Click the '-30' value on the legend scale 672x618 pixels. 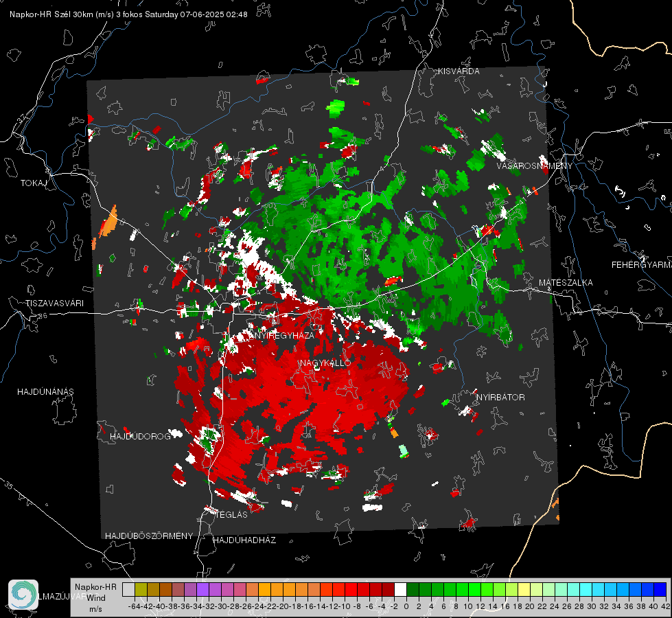[x=221, y=606]
